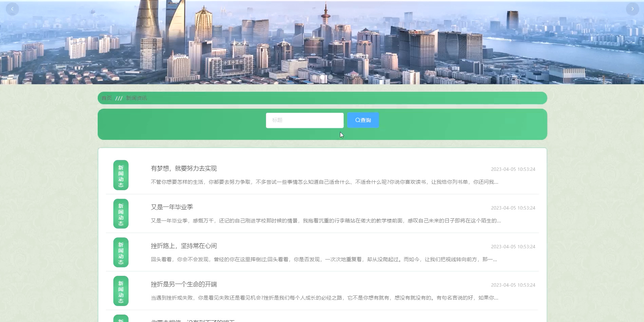The height and width of the screenshot is (322, 644).
Task: Go to previous banner slide arrow
Action: (12, 9)
